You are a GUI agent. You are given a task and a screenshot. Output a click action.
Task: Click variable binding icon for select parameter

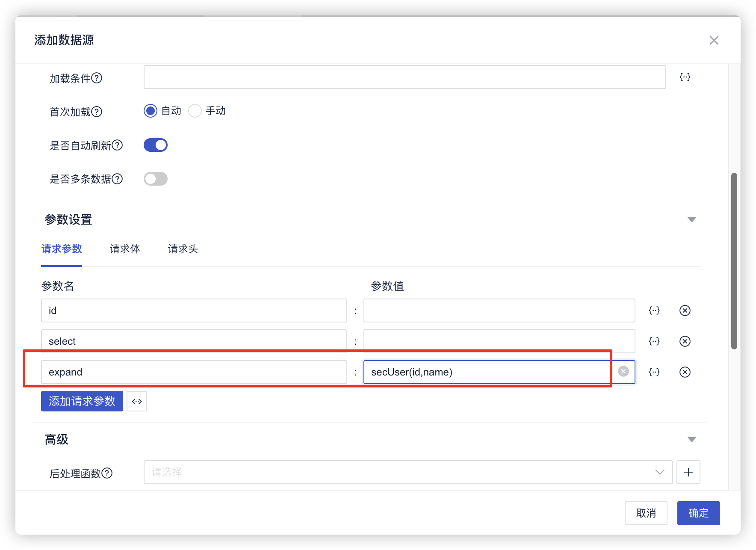tap(654, 341)
